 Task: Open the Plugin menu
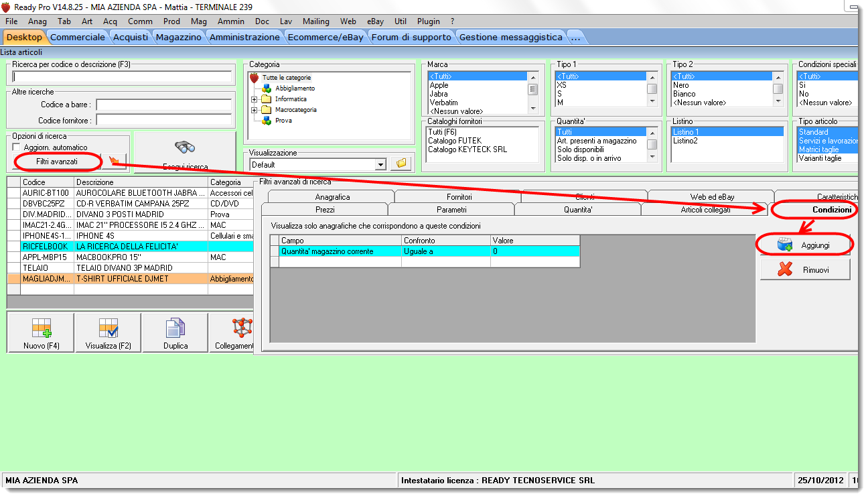(429, 21)
